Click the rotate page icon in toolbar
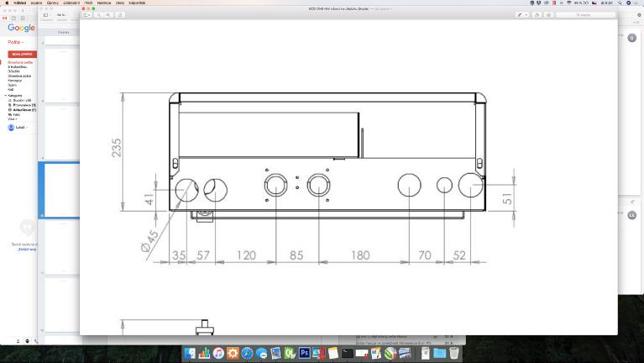 537,15
